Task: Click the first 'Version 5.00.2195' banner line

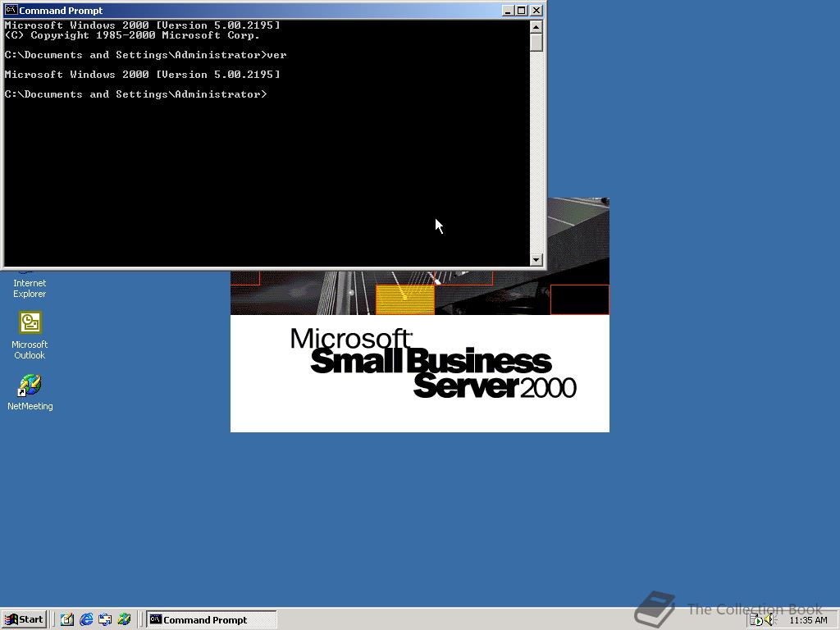Action: 142,25
